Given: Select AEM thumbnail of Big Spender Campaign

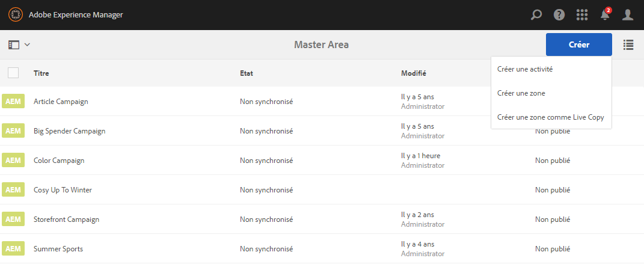Looking at the screenshot, I should click(x=13, y=130).
